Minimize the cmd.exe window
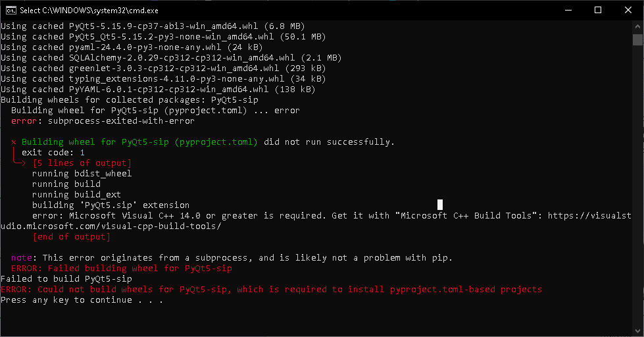This screenshot has height=337, width=644. (x=567, y=10)
